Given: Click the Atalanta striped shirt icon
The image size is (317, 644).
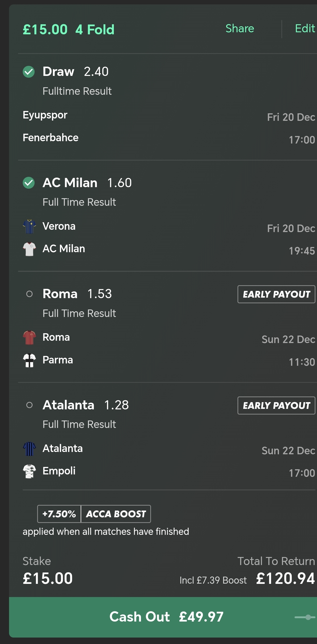Looking at the screenshot, I should pyautogui.click(x=29, y=449).
